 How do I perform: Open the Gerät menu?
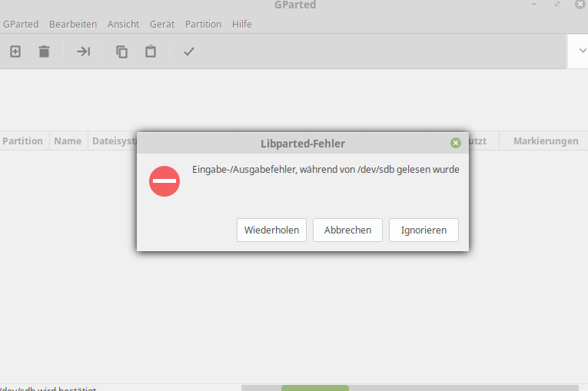coord(162,25)
